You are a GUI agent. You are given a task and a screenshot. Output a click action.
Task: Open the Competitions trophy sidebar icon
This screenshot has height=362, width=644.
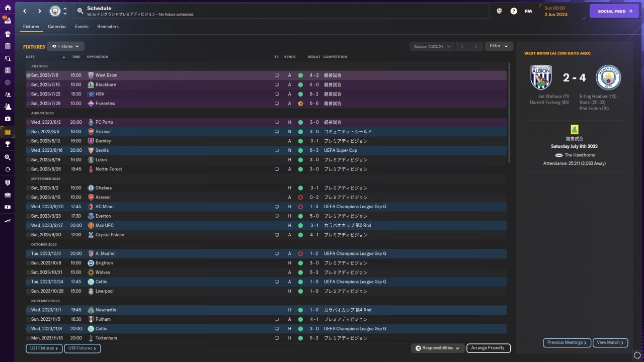pos(7,144)
